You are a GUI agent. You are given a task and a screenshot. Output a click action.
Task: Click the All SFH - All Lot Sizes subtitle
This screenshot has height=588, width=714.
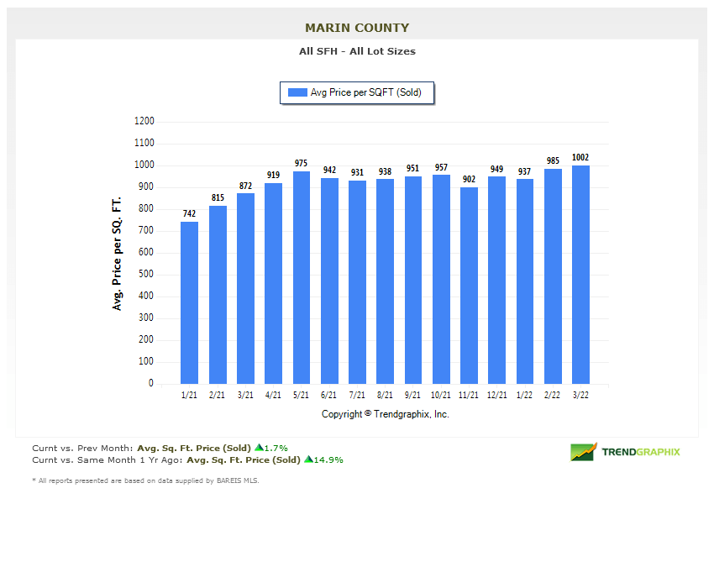[357, 51]
